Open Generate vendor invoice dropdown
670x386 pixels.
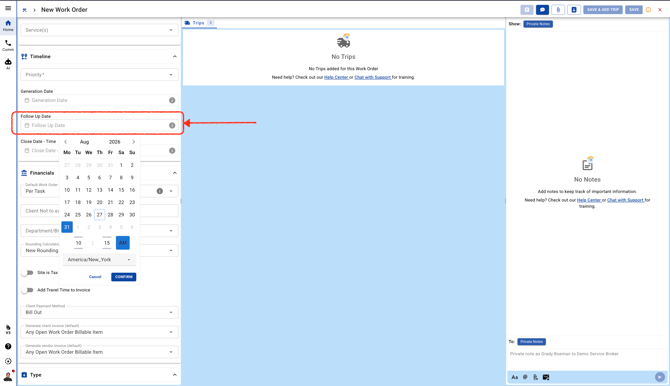[x=100, y=352]
